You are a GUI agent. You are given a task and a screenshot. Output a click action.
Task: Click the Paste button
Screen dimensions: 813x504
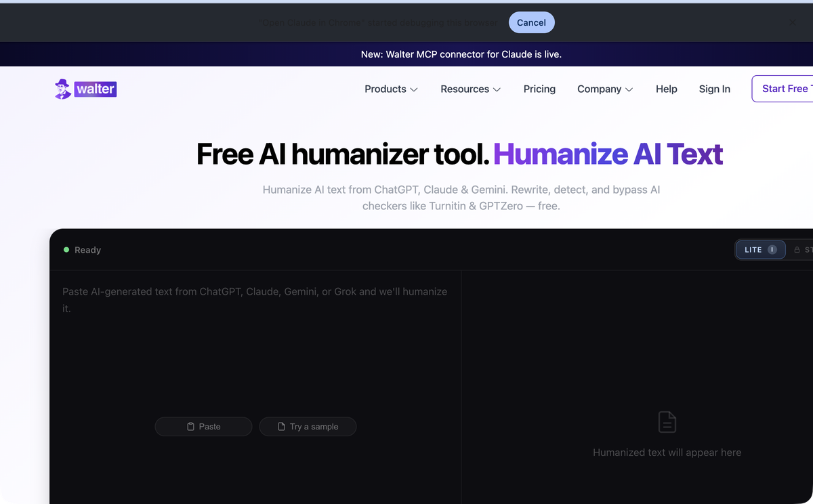[203, 426]
